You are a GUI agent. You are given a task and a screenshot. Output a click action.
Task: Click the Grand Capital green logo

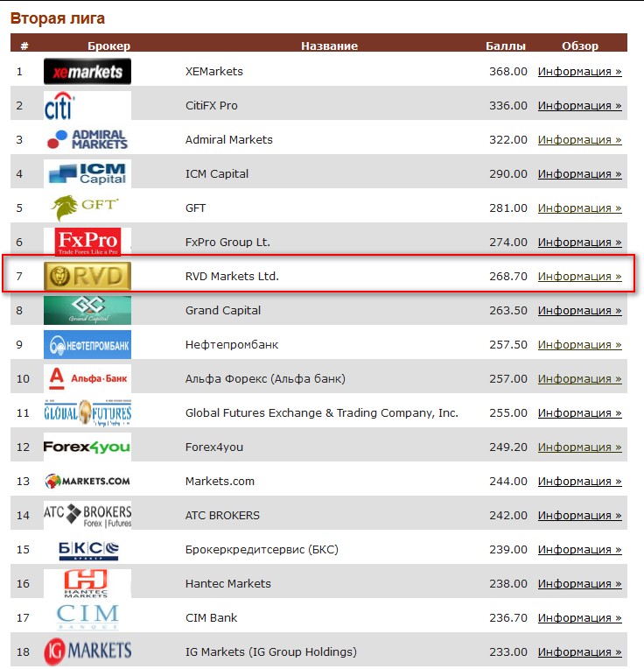tap(87, 310)
